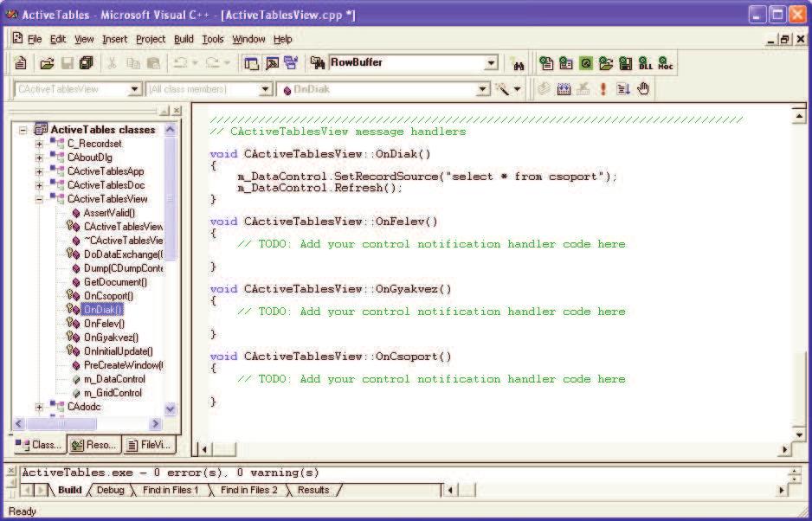Image resolution: width=812 pixels, height=521 pixels.
Task: Click class tree scrollbar down arrow
Action: click(x=171, y=409)
